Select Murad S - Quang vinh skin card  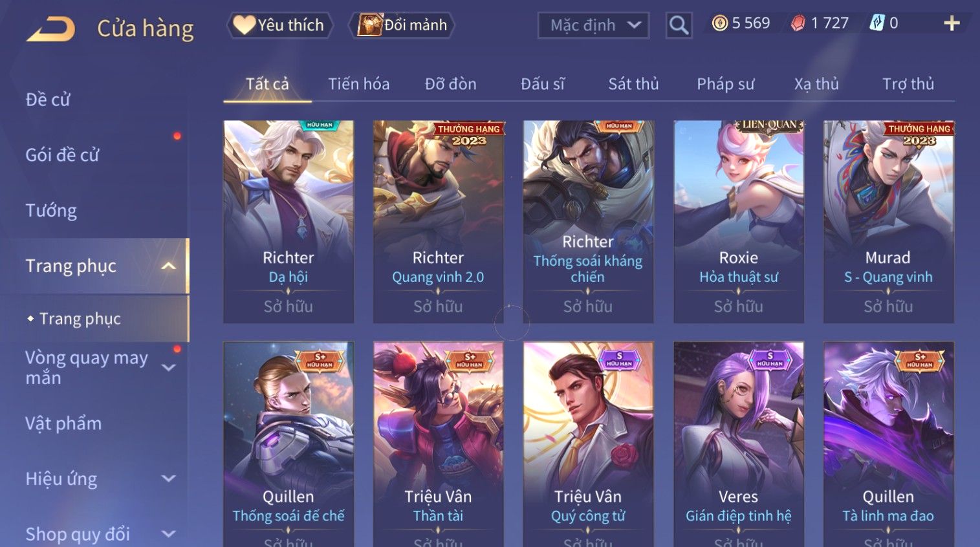click(x=888, y=222)
